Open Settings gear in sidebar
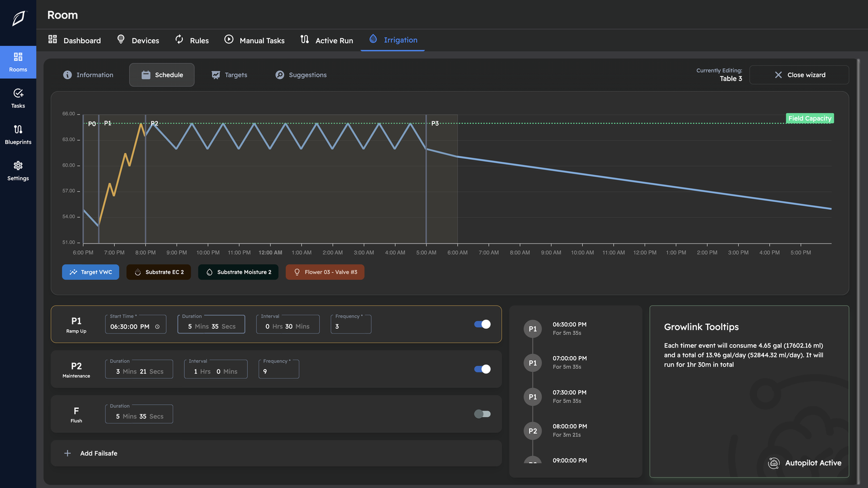Viewport: 868px width, 488px height. [18, 171]
